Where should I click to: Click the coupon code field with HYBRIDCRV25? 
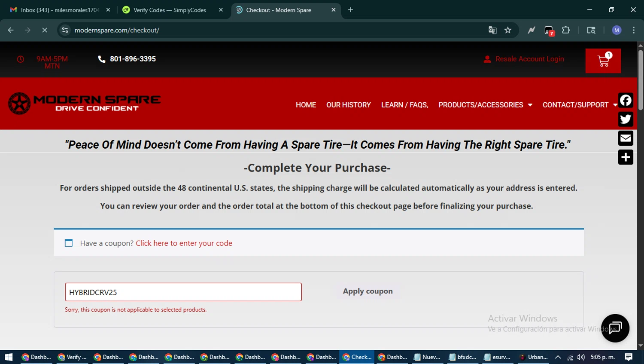(x=183, y=292)
